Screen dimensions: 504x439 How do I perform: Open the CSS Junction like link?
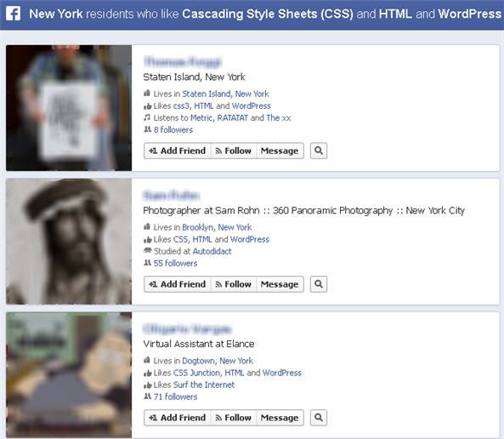(x=196, y=373)
